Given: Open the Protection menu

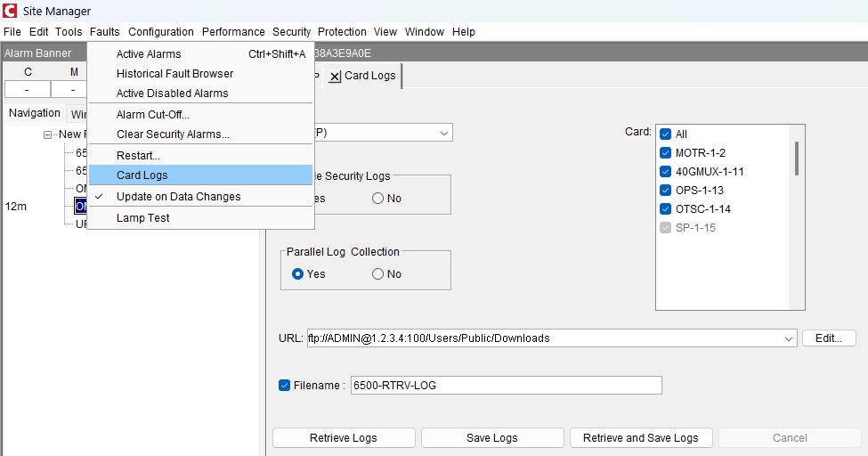Looking at the screenshot, I should [342, 31].
